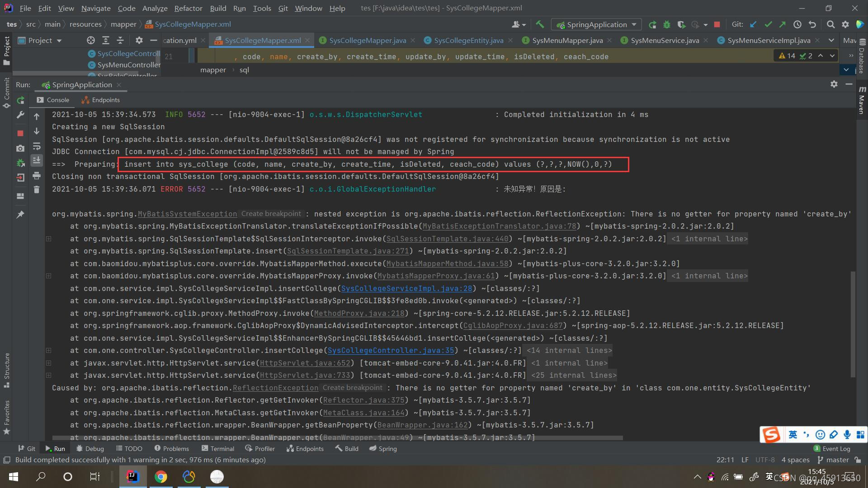Switch to the SysCollegeEntity.java tab
868x488 pixels.
tap(468, 40)
